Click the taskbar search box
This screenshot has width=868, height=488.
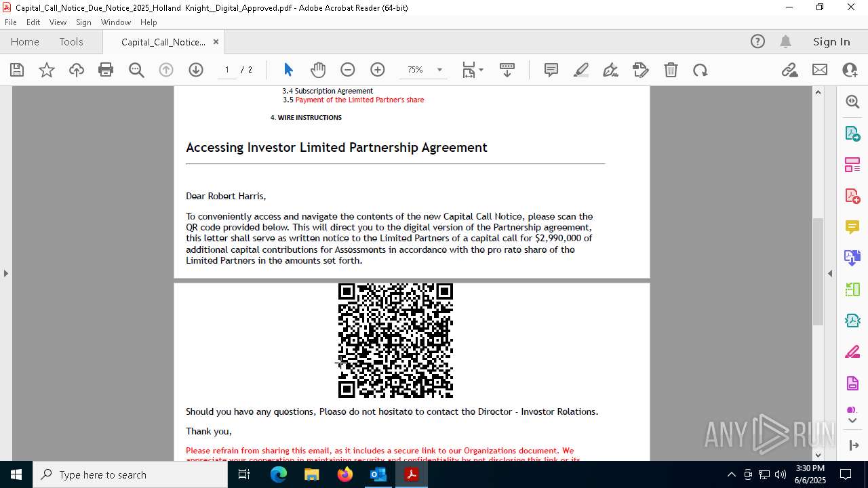tap(130, 474)
